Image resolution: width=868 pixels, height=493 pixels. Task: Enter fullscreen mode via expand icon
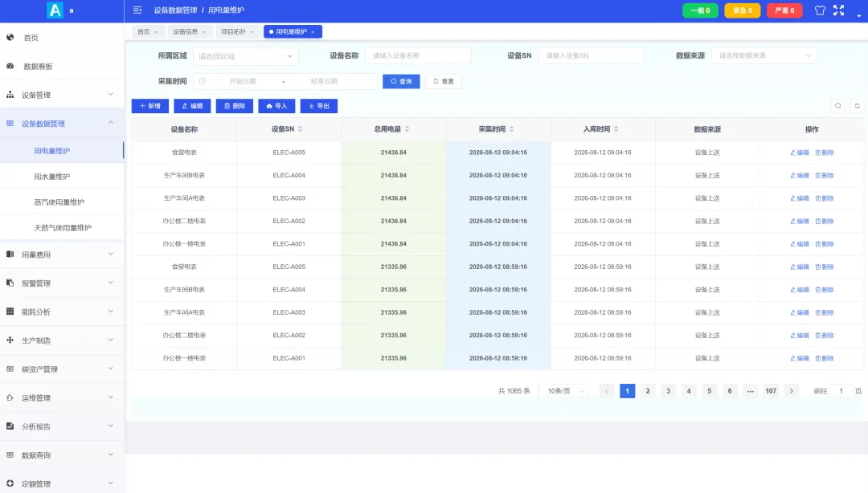tap(838, 10)
